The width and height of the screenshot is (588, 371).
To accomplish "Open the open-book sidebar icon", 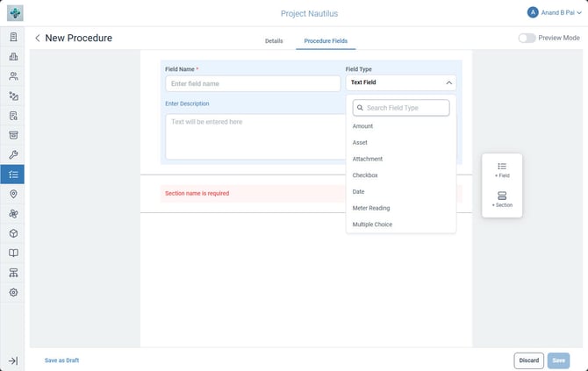I will click(x=13, y=253).
